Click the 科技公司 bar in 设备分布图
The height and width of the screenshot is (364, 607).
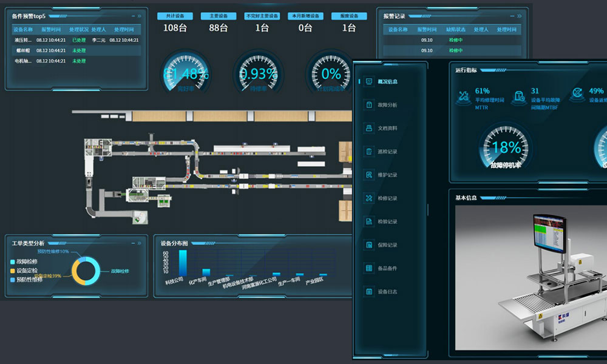[x=183, y=263]
